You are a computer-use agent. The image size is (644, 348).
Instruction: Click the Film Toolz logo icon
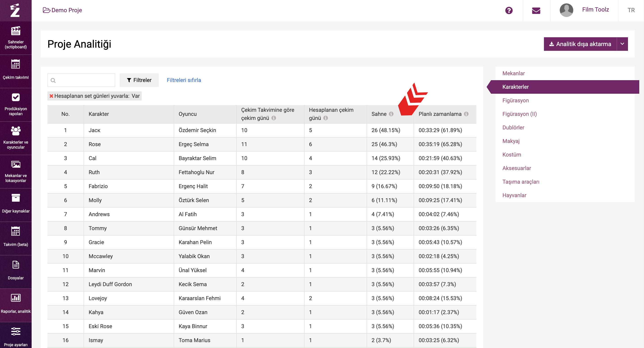[x=15, y=10]
